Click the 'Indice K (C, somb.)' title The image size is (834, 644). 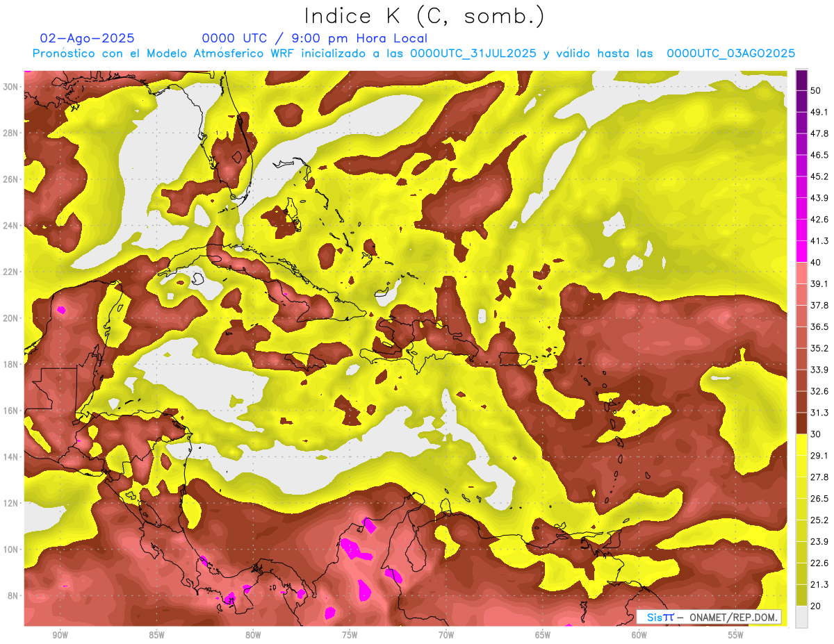[x=425, y=17]
